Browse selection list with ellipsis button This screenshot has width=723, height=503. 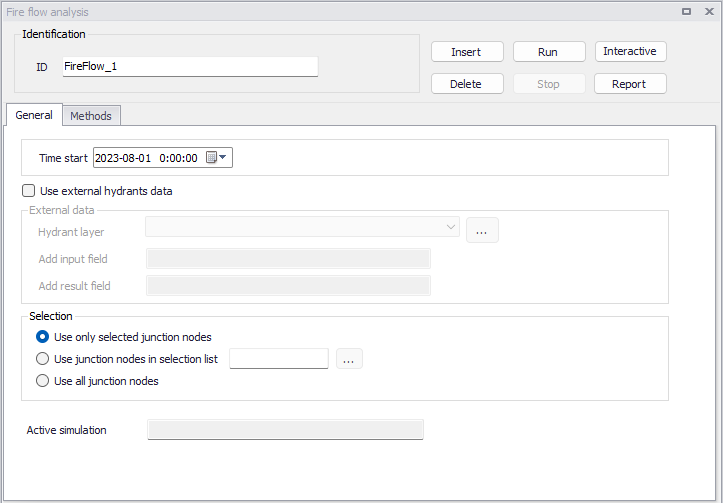tap(350, 359)
